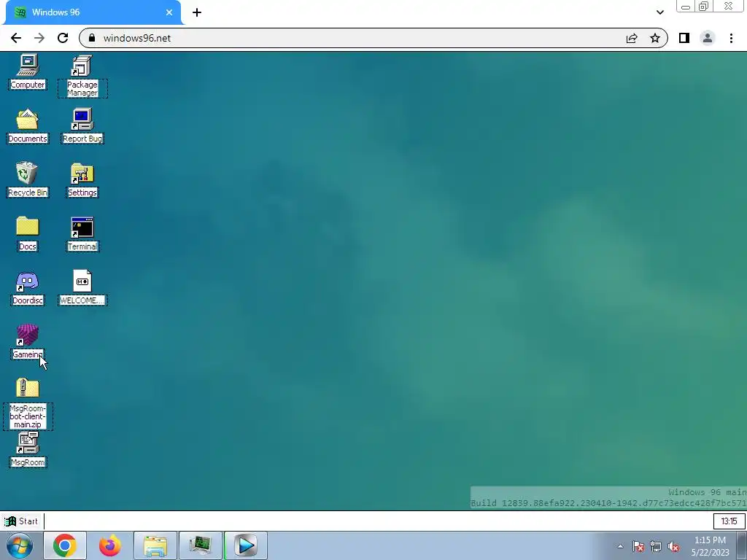This screenshot has width=747, height=560.
Task: Launch Firefox from the taskbar
Action: [x=110, y=545]
